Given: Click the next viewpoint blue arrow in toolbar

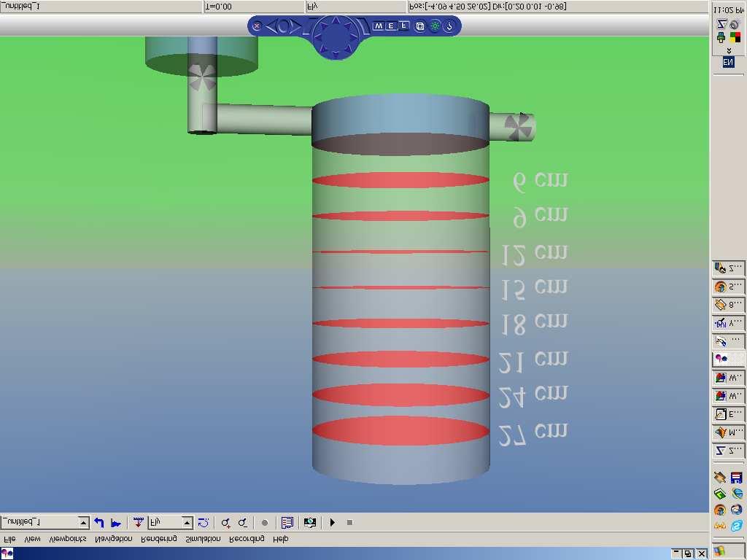Looking at the screenshot, I should pos(116,522).
